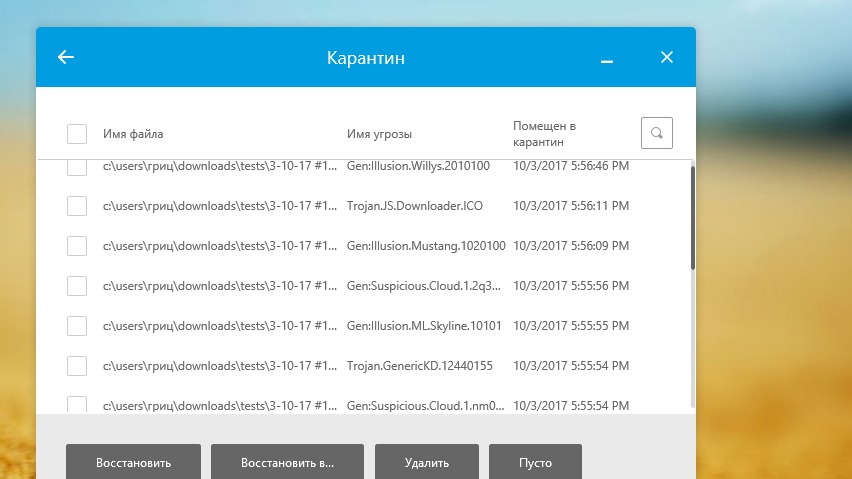Minimize the Карантин window
This screenshot has width=852, height=479.
tap(606, 59)
